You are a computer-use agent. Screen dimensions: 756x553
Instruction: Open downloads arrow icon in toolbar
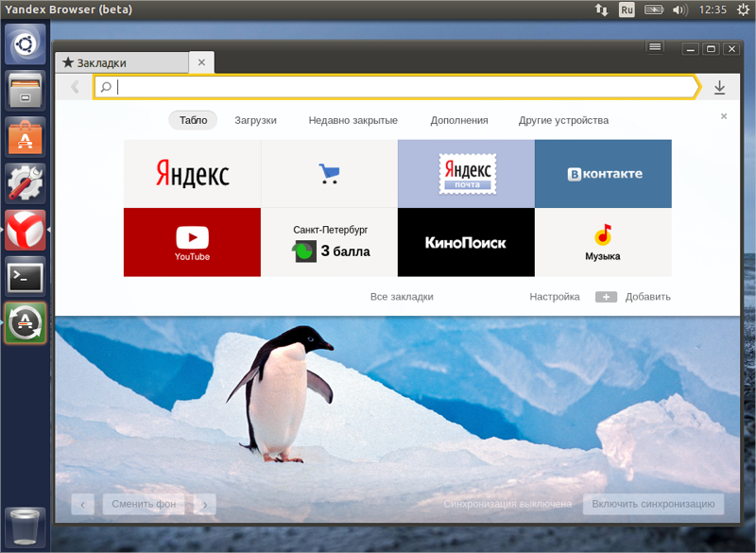coord(719,87)
